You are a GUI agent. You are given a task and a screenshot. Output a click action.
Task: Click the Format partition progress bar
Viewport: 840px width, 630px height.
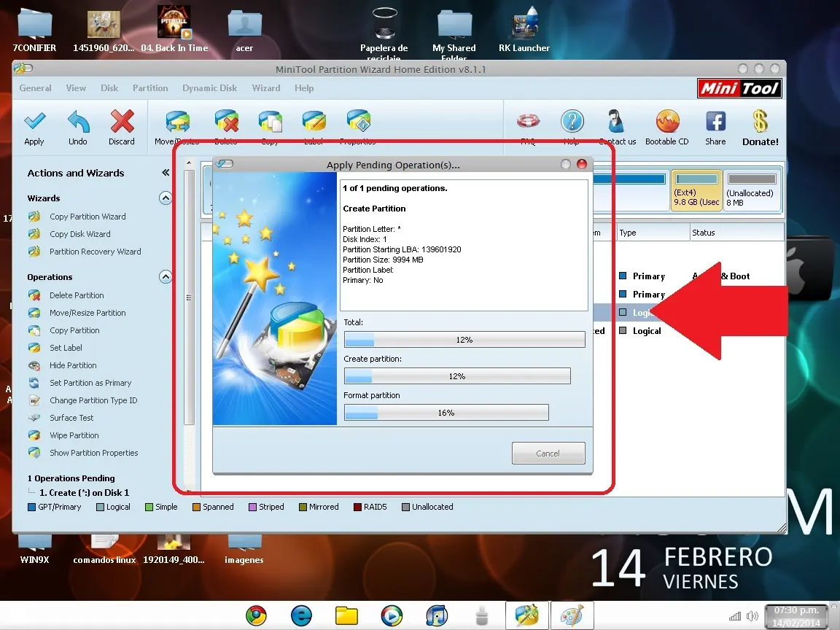(x=446, y=413)
